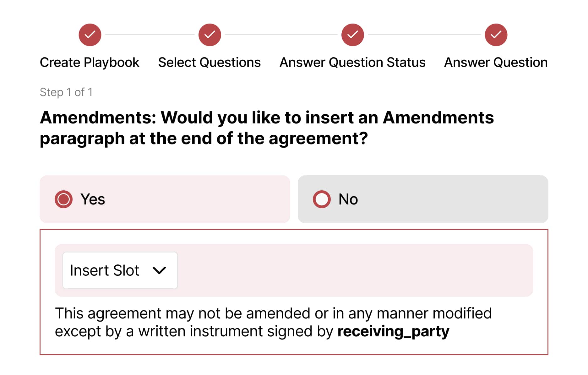Click the Select Questions checkmark icon
The image size is (588, 375).
click(x=210, y=35)
